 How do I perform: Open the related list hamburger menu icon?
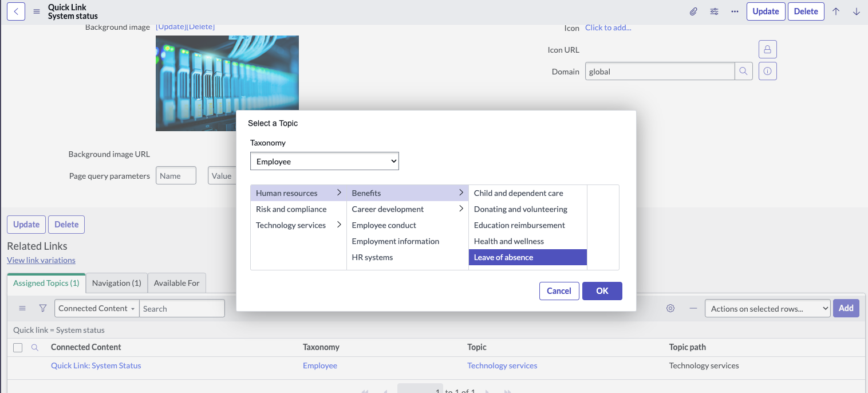[22, 308]
